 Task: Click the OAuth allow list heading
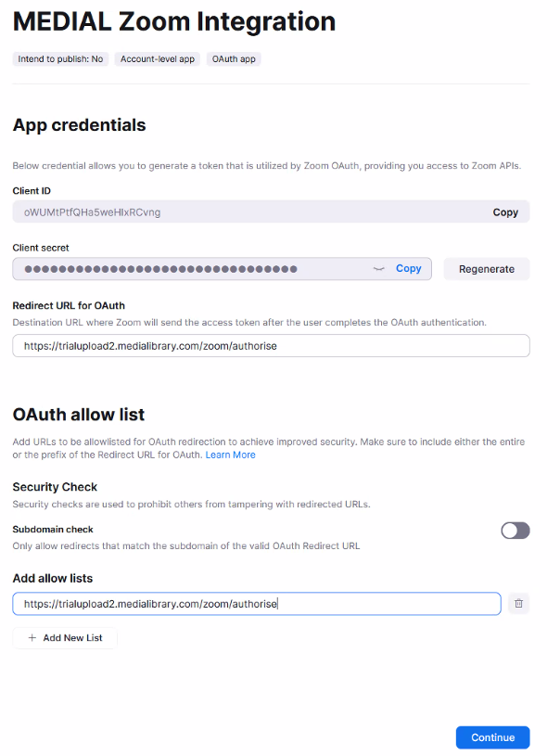tap(79, 415)
